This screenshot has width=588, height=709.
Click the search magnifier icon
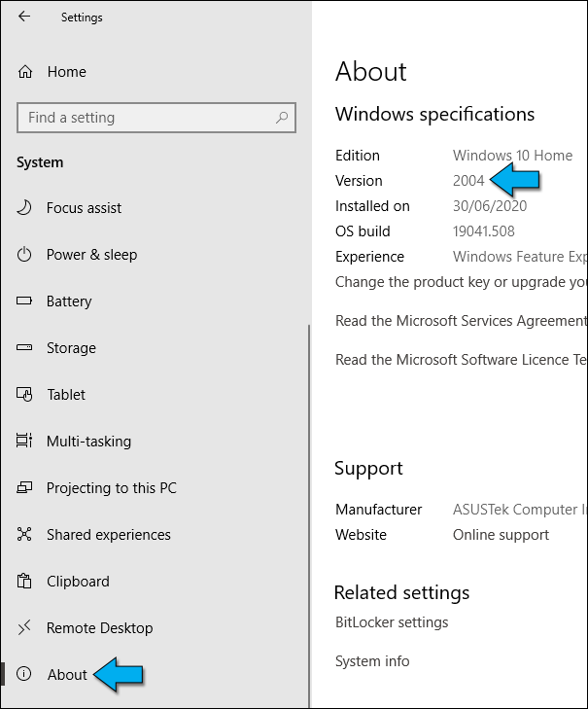click(x=282, y=118)
